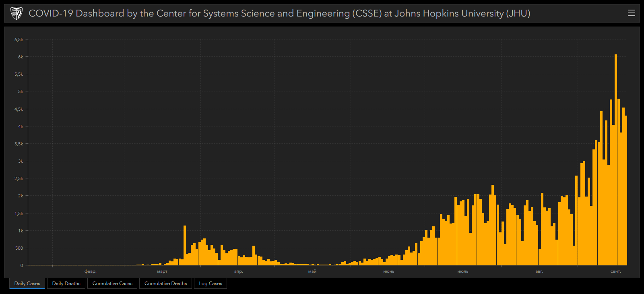Click the 'июль' month axis label
This screenshot has height=294, width=644.
463,271
